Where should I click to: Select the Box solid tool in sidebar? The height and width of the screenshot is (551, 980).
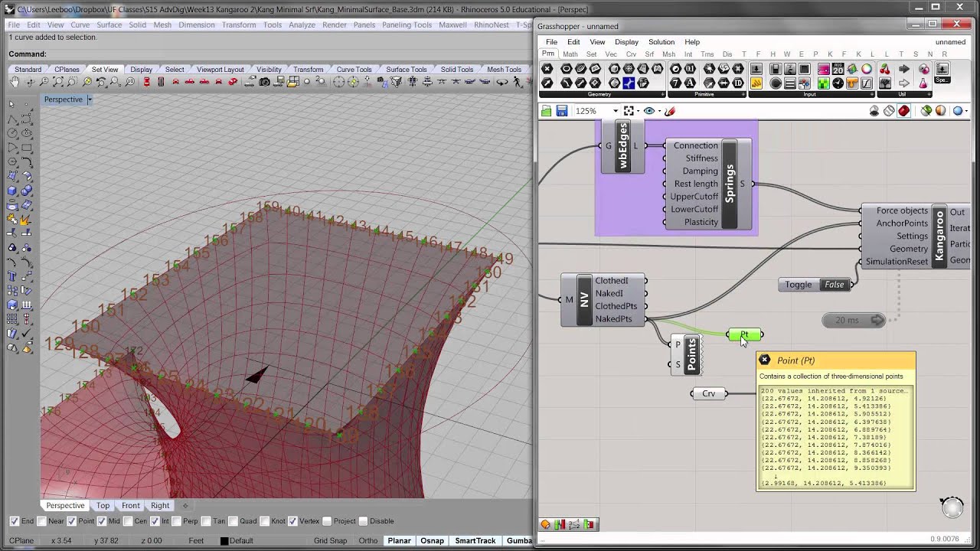coord(11,191)
